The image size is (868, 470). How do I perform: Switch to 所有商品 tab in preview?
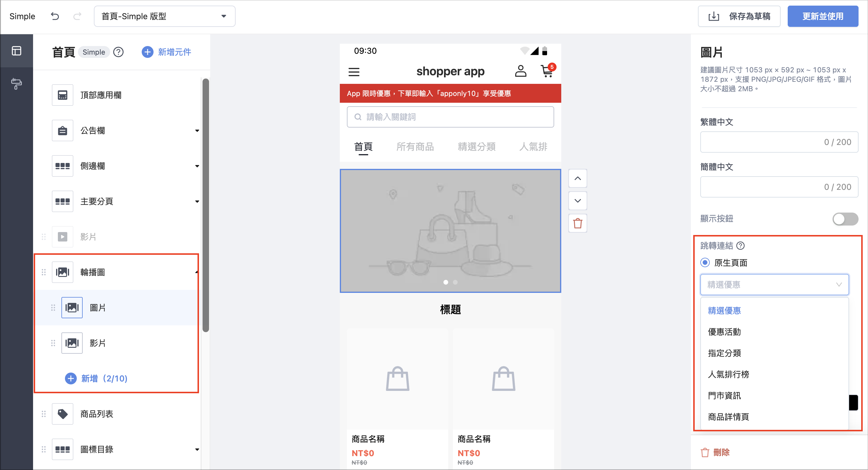(415, 146)
